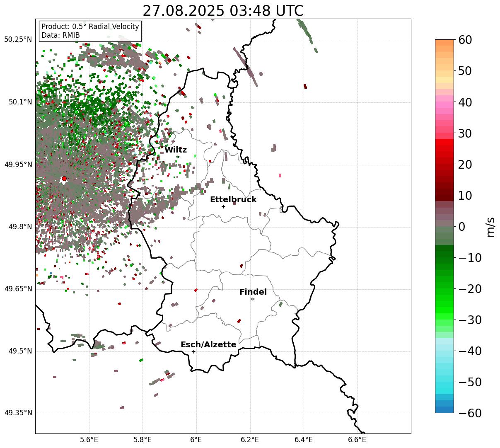Click the 50 tick label on colorbar
This screenshot has width=500, height=448.
pyautogui.click(x=465, y=71)
